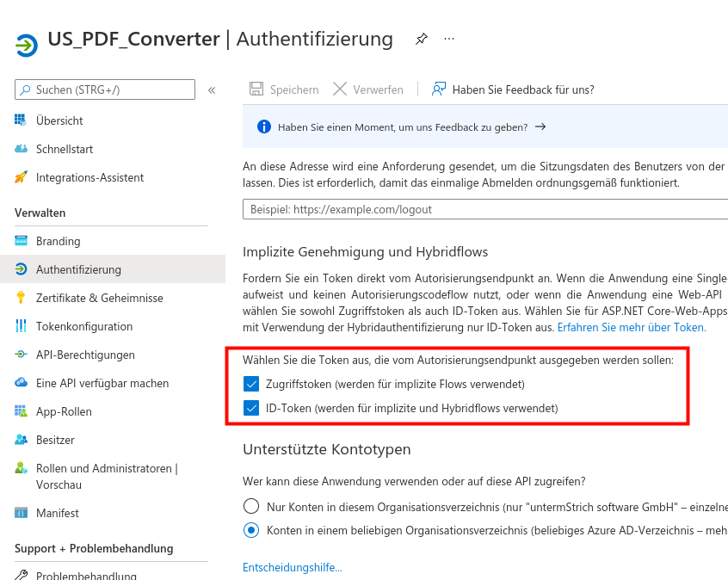Viewport: 728px width, 580px height.
Task: Select 'Nur Konten in diesem Organisationsverzeichnis' option
Action: 250,506
